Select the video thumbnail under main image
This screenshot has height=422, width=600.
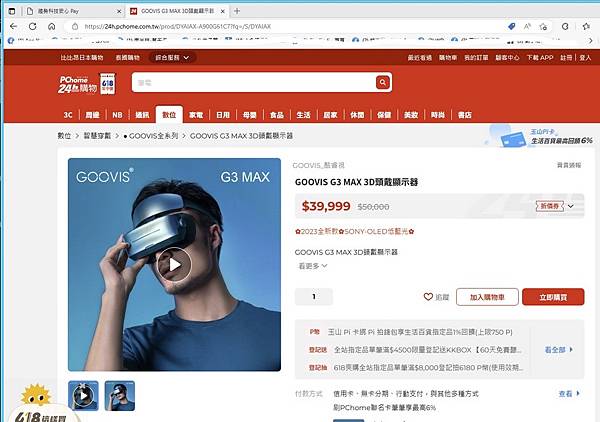pyautogui.click(x=83, y=396)
